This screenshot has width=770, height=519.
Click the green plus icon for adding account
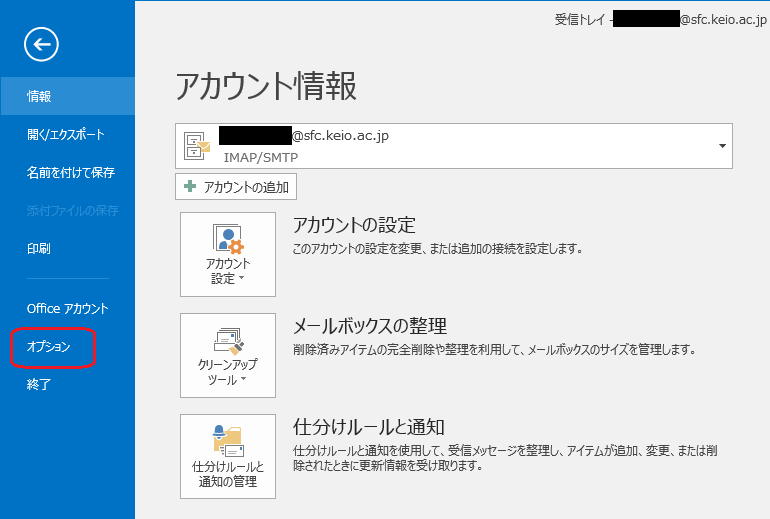pos(190,187)
